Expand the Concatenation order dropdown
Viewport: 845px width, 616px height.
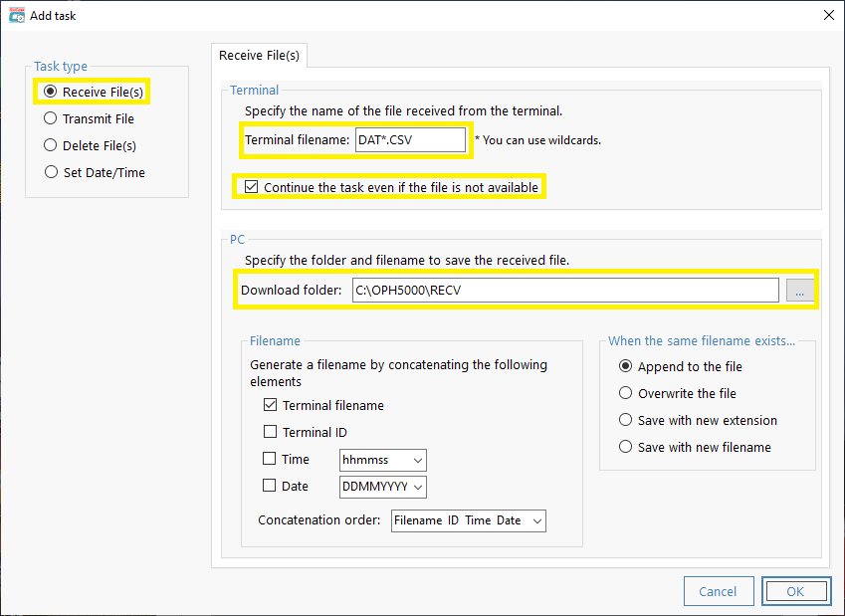[469, 520]
